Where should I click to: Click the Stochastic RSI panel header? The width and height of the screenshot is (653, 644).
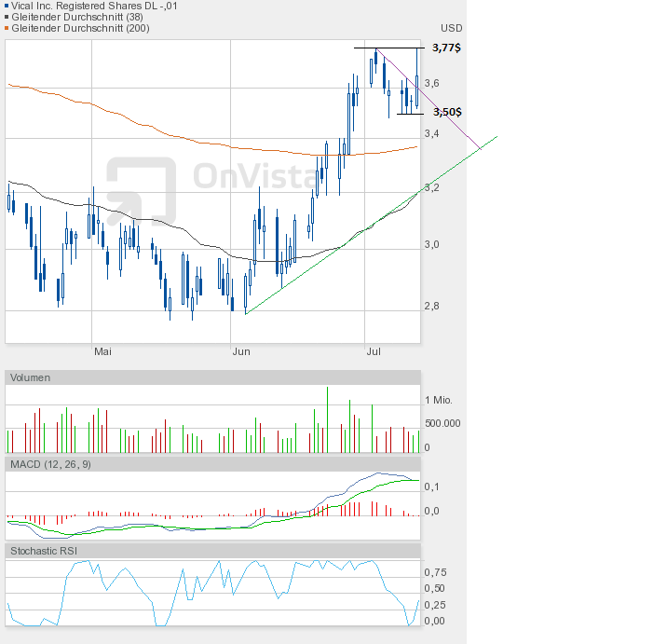[x=212, y=551]
